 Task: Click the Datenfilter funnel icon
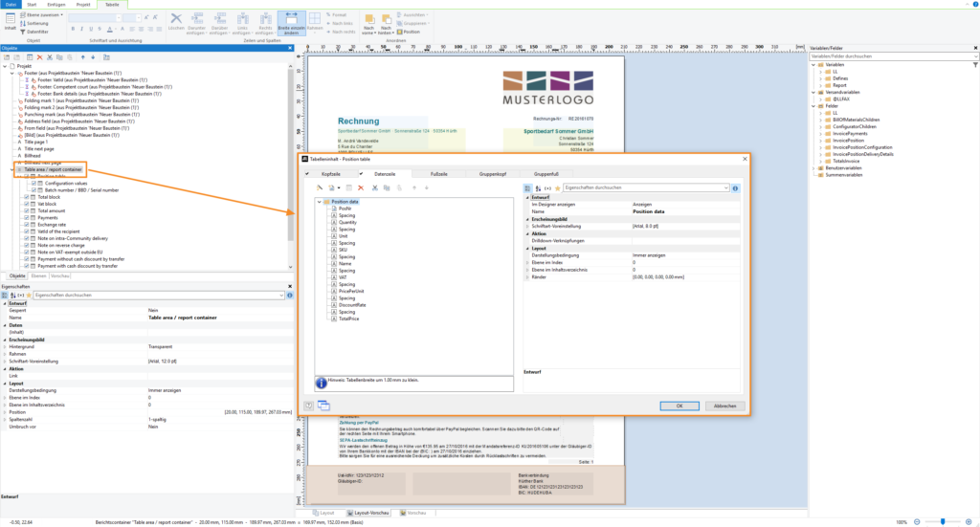23,32
